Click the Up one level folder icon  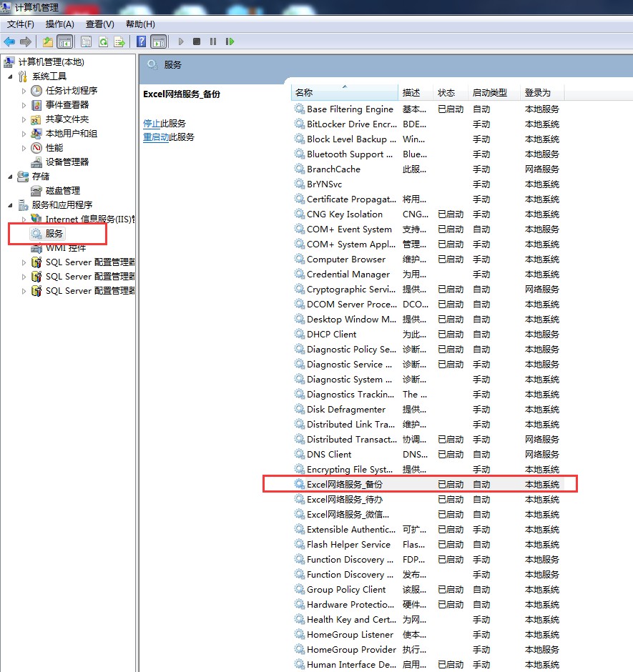coord(47,41)
